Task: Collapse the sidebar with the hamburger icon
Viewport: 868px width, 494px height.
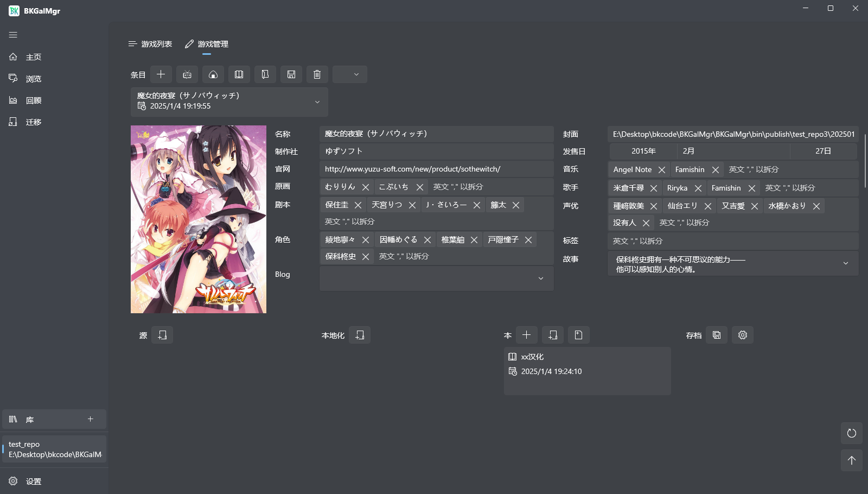Action: 13,35
